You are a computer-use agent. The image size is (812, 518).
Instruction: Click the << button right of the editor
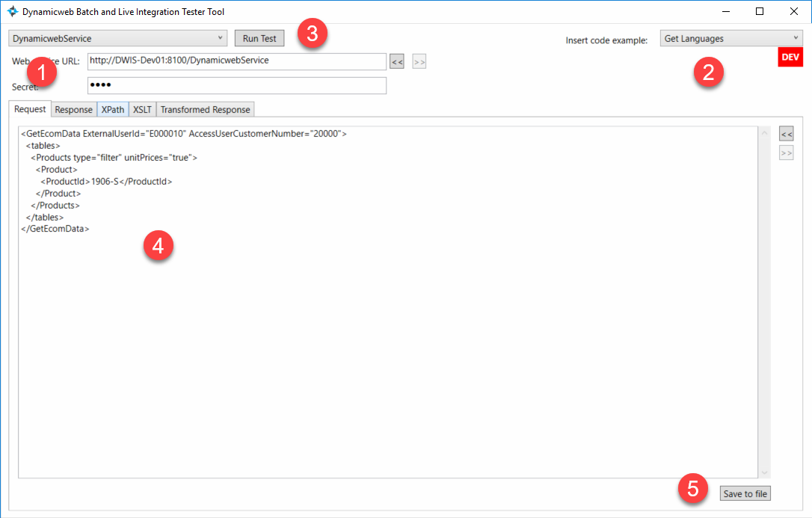click(x=787, y=134)
